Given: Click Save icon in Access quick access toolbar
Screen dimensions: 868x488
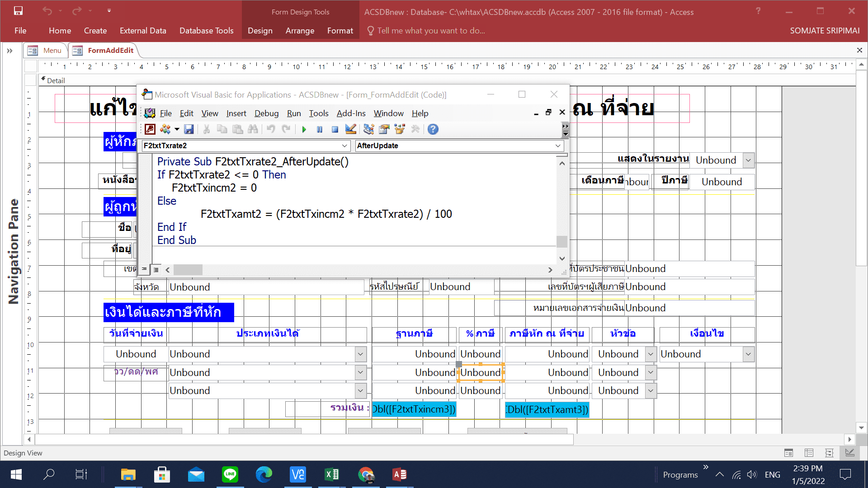Looking at the screenshot, I should click(x=18, y=11).
